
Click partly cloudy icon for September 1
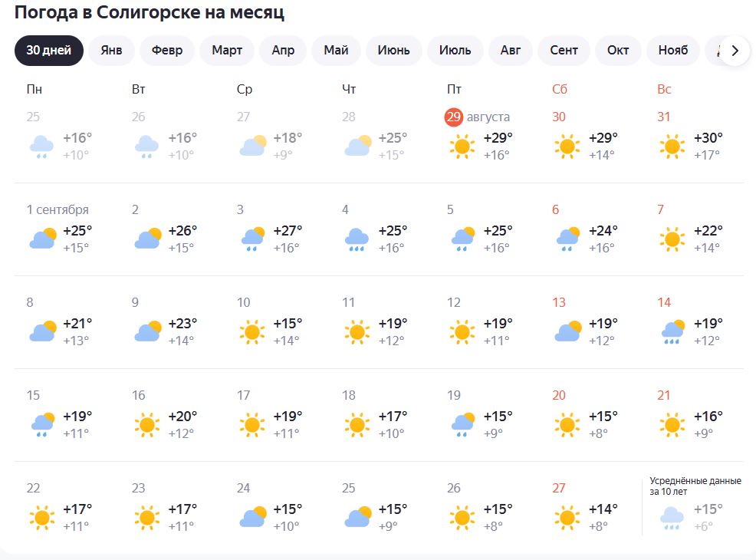click(43, 239)
